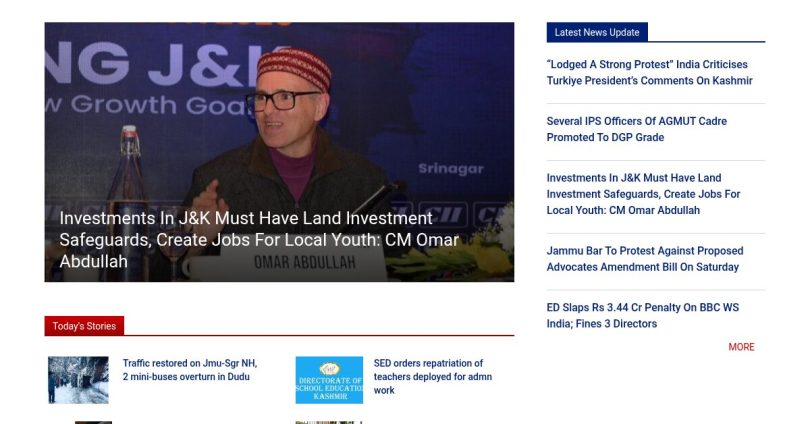Click partially visible thumbnail below SED story

click(x=329, y=422)
